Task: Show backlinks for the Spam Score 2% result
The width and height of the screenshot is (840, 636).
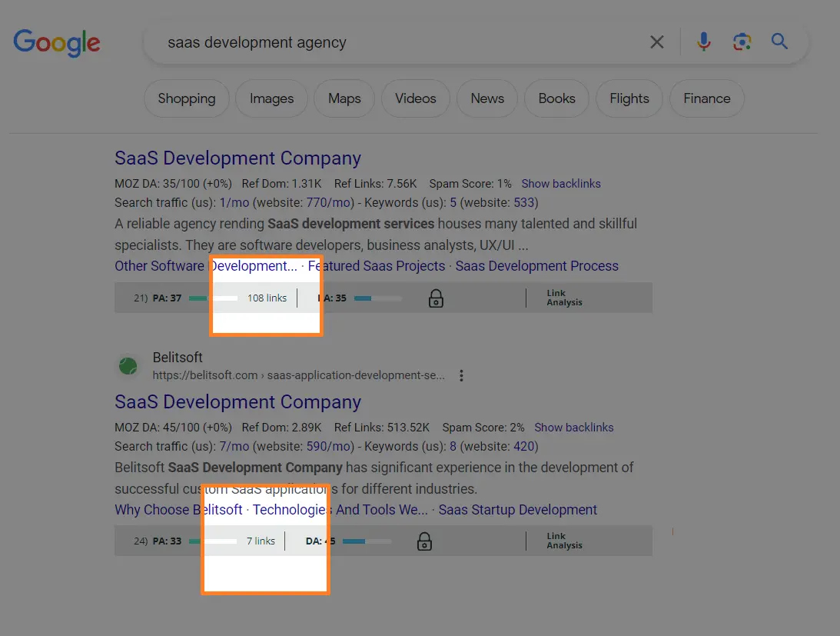Action: (x=574, y=428)
